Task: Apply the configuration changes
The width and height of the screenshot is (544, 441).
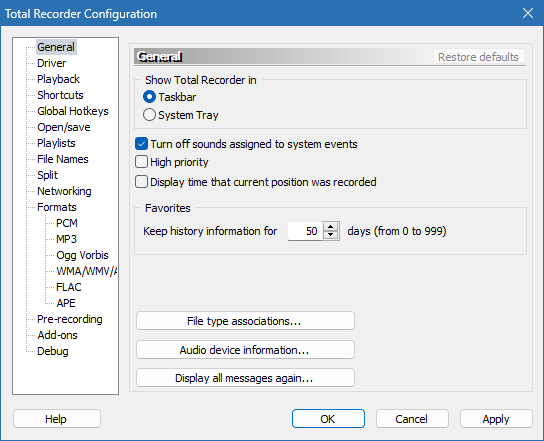Action: point(496,418)
